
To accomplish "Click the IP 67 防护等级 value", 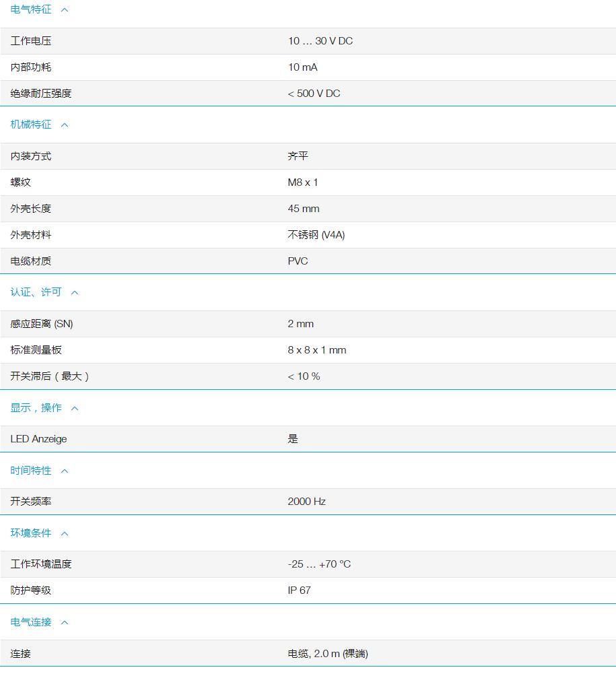I will tap(299, 590).
